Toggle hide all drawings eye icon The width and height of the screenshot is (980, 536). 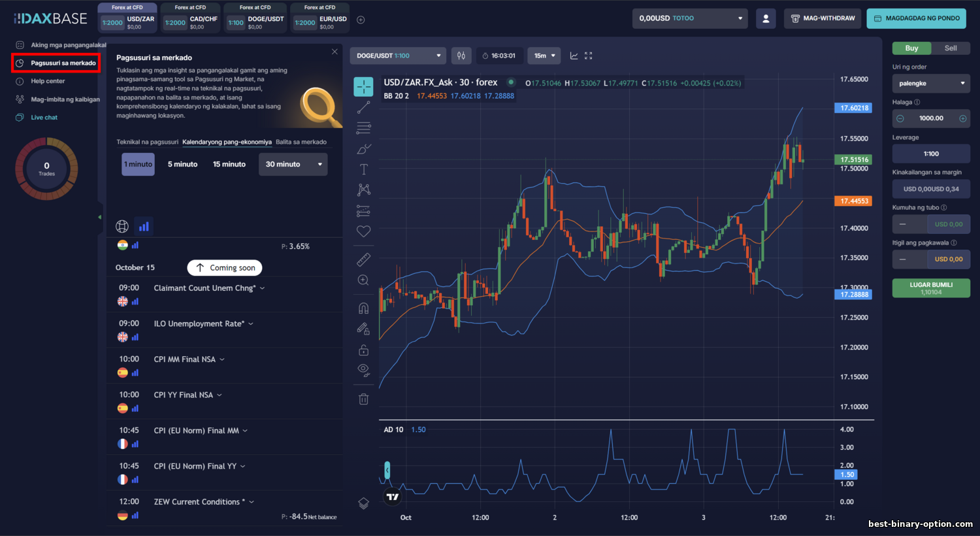pos(364,370)
